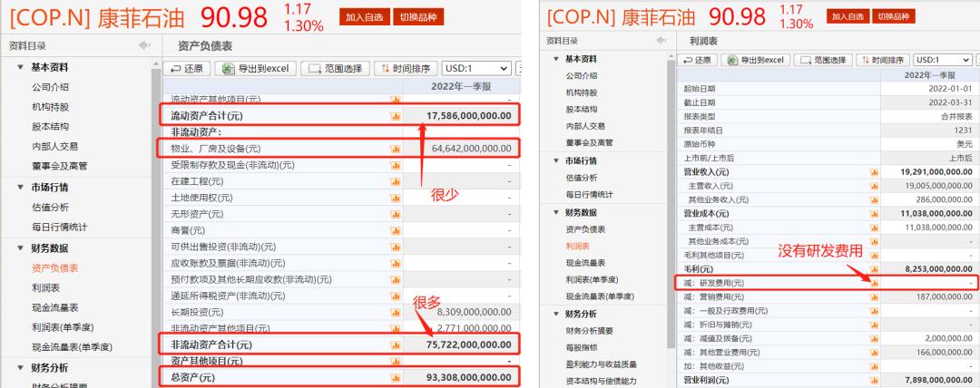The height and width of the screenshot is (388, 980).
Task: Select 机构持股 in balance sheet window sidebar
Action: tap(50, 107)
